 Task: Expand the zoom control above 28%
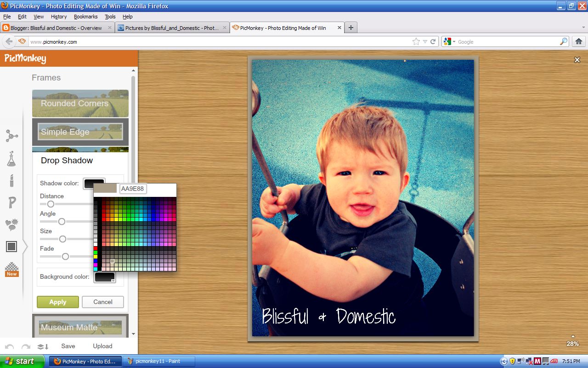572,336
